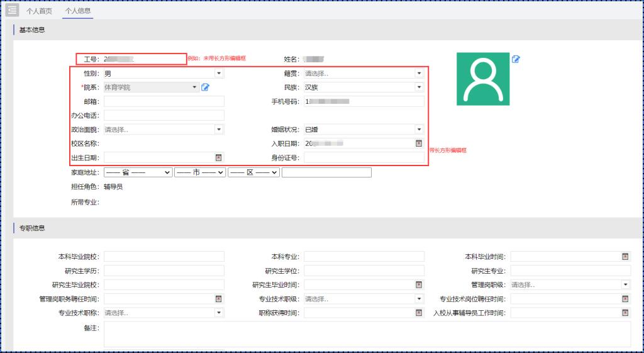This screenshot has height=353, width=644.
Task: Click the green user avatar image
Action: pos(482,79)
